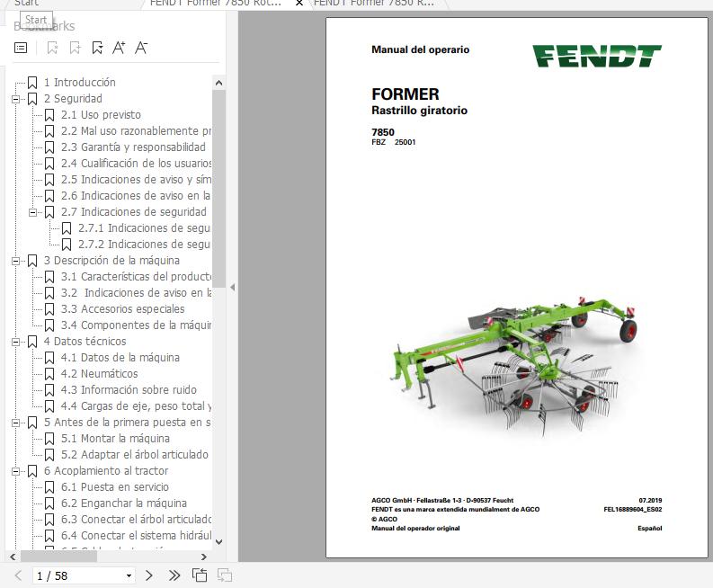The image size is (713, 588).
Task: Select 3.2 Indicaciones de aviso bookmark
Action: 136,293
